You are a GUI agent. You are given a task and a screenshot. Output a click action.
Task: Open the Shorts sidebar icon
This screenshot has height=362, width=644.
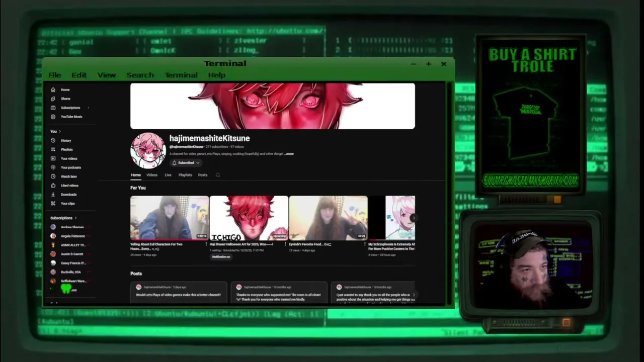pyautogui.click(x=53, y=99)
